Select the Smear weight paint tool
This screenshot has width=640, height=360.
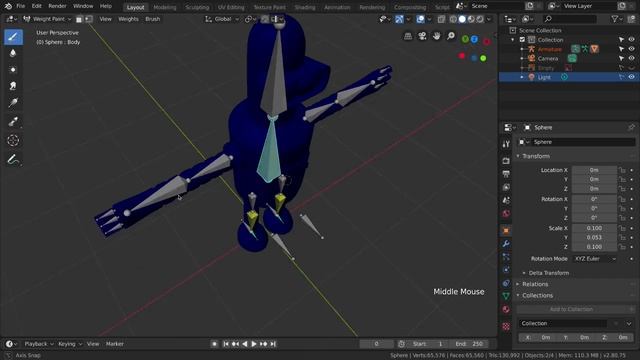(x=13, y=86)
